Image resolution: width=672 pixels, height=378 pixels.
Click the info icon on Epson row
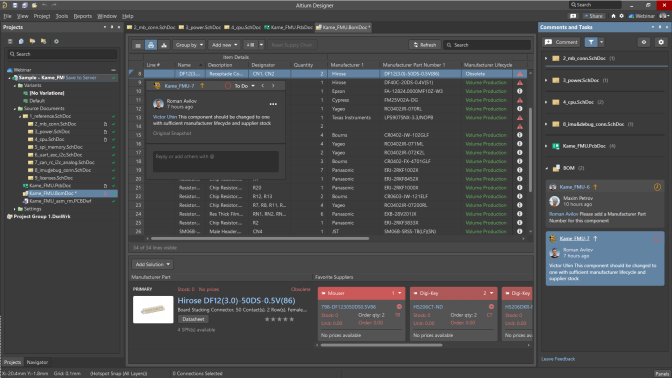pyautogui.click(x=520, y=91)
